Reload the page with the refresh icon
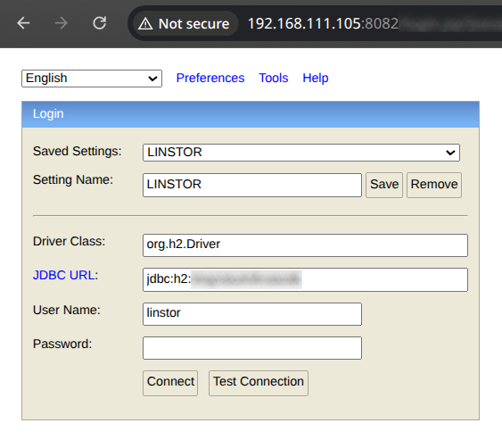 (100, 23)
